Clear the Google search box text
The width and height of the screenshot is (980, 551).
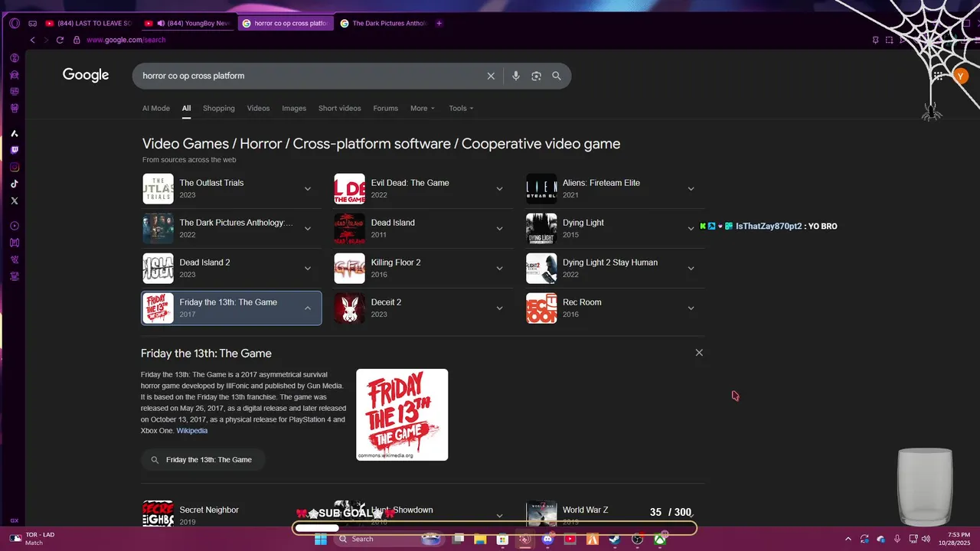[491, 76]
